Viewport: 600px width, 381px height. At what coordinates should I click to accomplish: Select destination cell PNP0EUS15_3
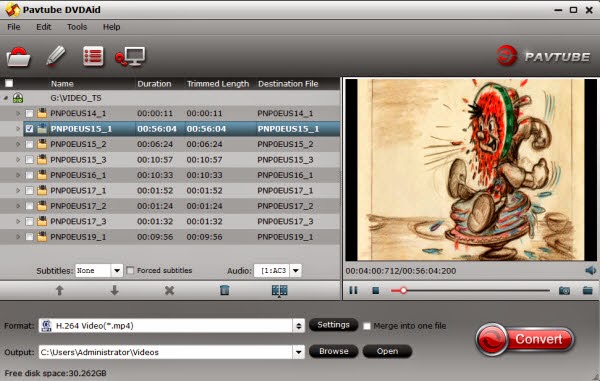[x=285, y=160]
